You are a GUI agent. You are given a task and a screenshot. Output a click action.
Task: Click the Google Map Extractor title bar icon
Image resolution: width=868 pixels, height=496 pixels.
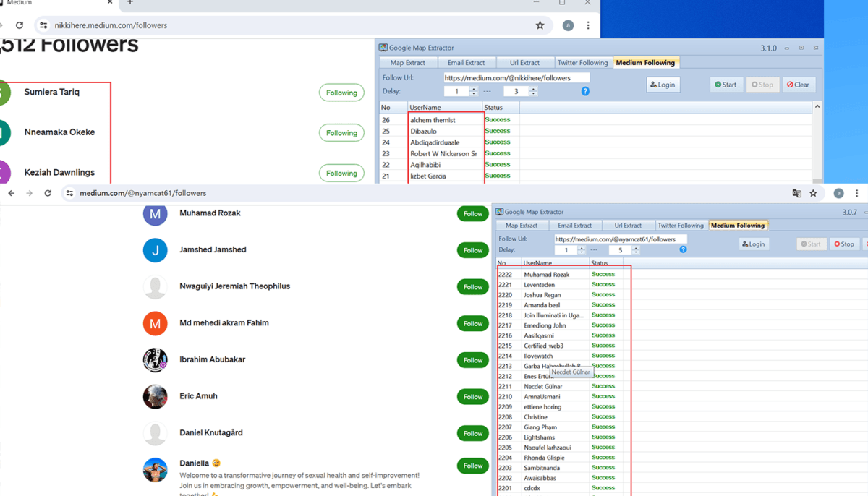[383, 47]
